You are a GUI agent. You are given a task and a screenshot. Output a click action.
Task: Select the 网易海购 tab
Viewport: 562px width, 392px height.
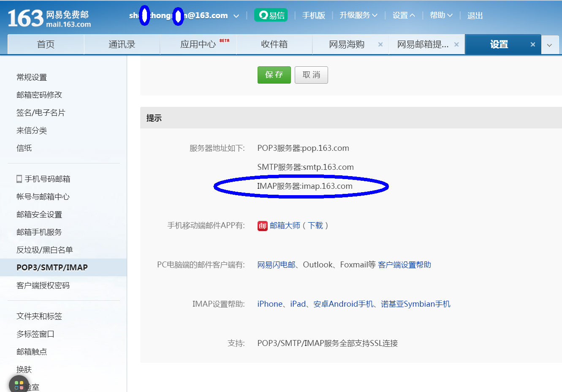coord(347,44)
